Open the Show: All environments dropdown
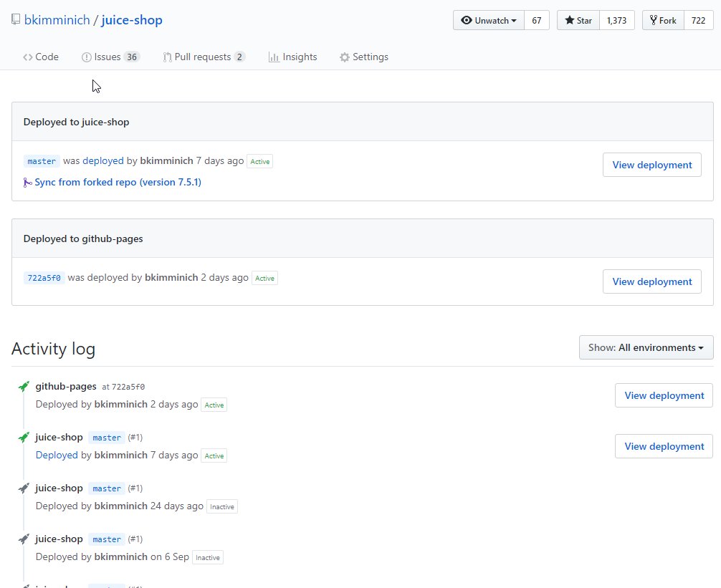The width and height of the screenshot is (721, 588). click(646, 347)
